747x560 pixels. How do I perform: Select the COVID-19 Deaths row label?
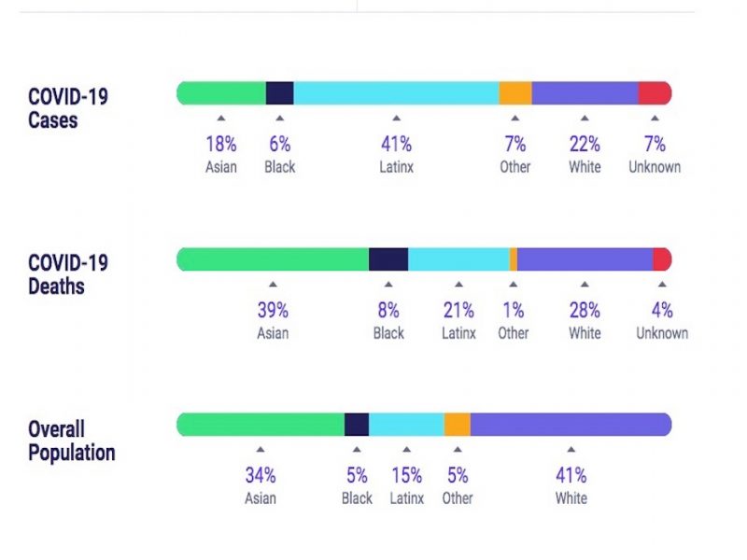[69, 273]
